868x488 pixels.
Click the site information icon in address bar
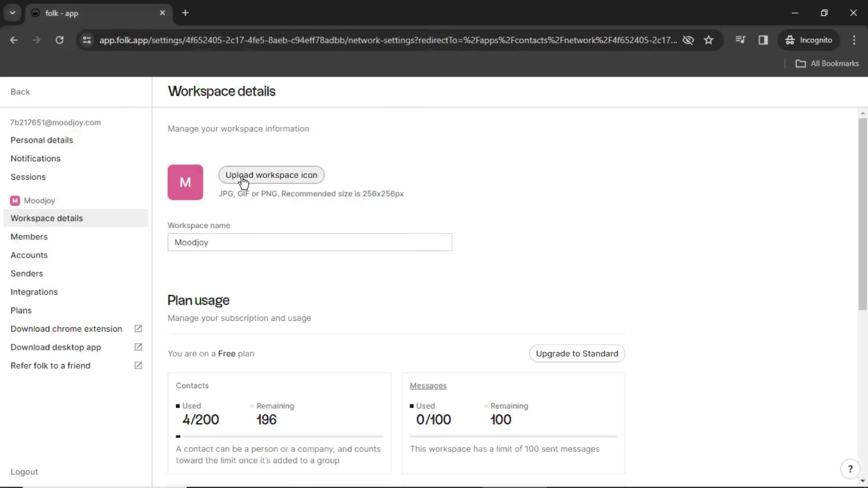click(x=87, y=40)
